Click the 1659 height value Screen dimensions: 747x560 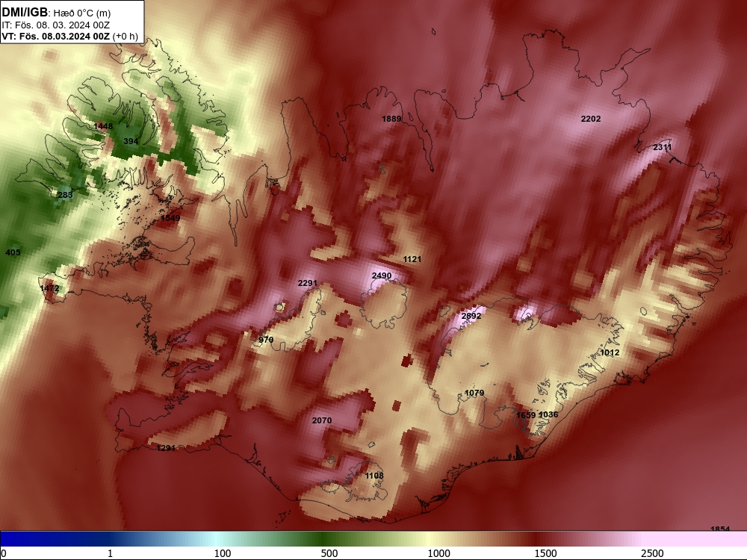pos(526,414)
